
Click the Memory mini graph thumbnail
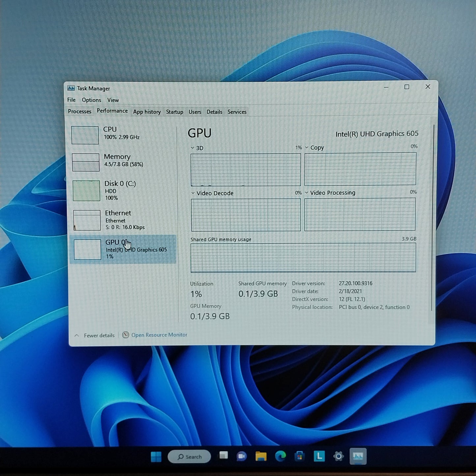[86, 162]
